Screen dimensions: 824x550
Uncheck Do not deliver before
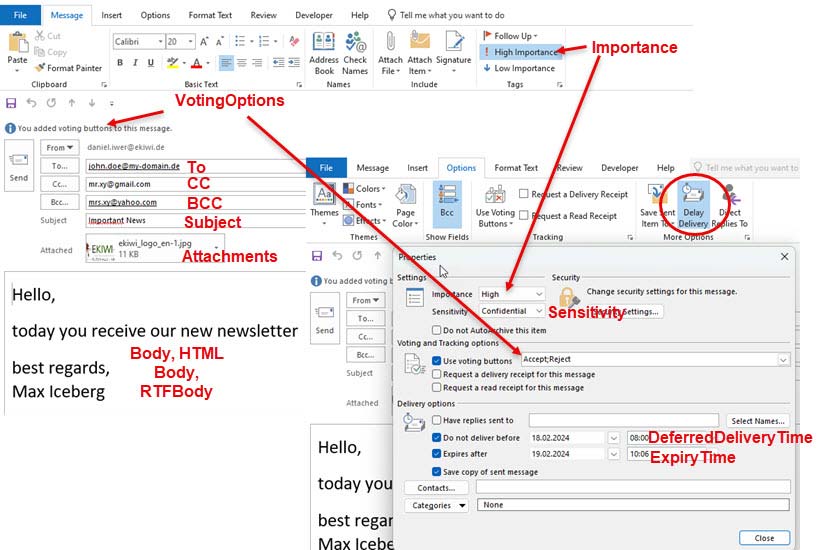pos(436,437)
